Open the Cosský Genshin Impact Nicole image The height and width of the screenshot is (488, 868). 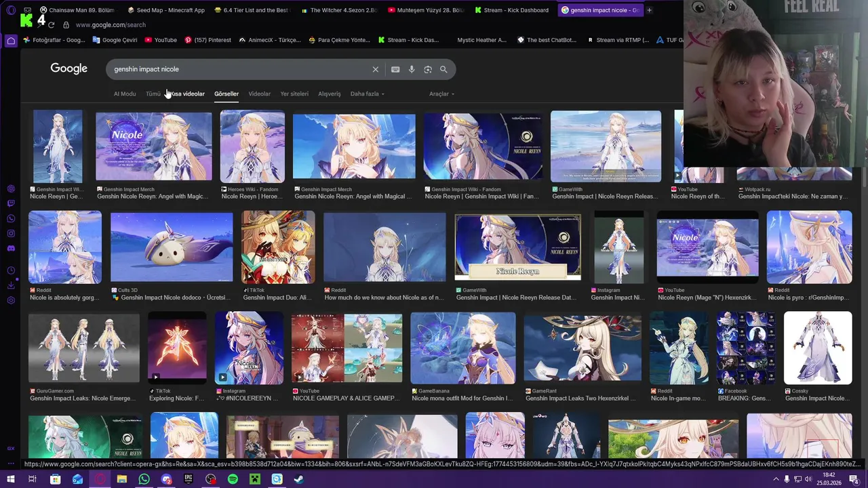818,348
